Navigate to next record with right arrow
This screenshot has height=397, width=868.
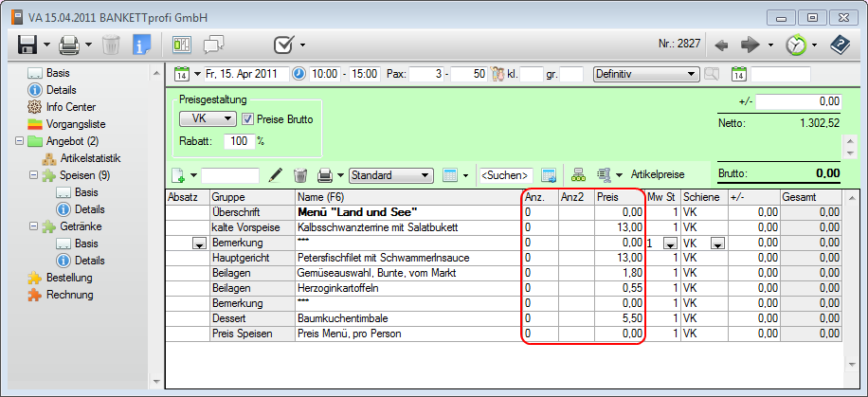(x=750, y=45)
